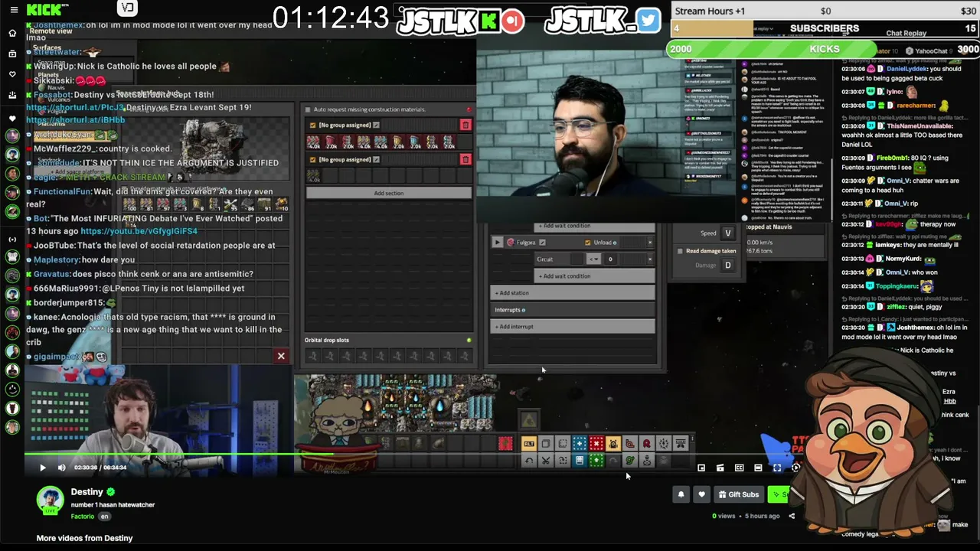The image size is (980, 551).
Task: Share the stream via share icon
Action: pos(792,516)
